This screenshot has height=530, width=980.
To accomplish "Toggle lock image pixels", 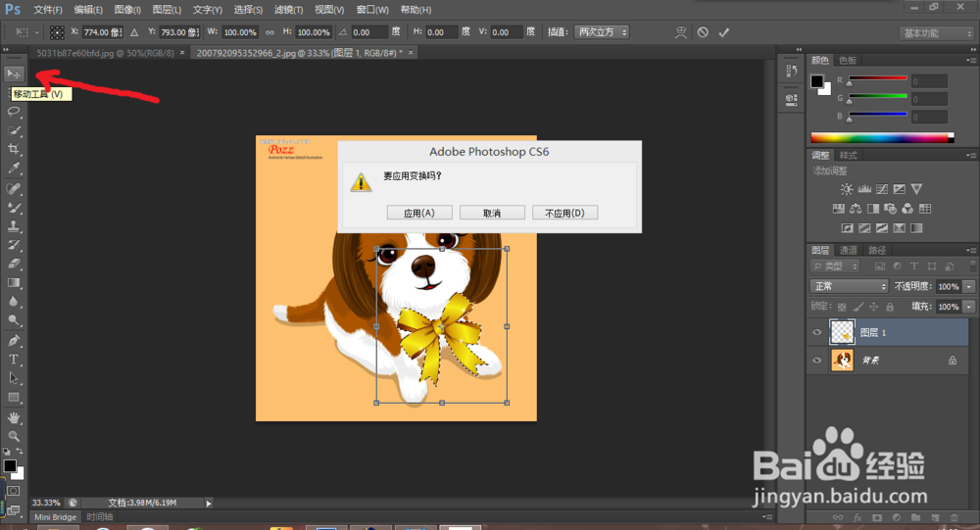I will click(x=858, y=307).
